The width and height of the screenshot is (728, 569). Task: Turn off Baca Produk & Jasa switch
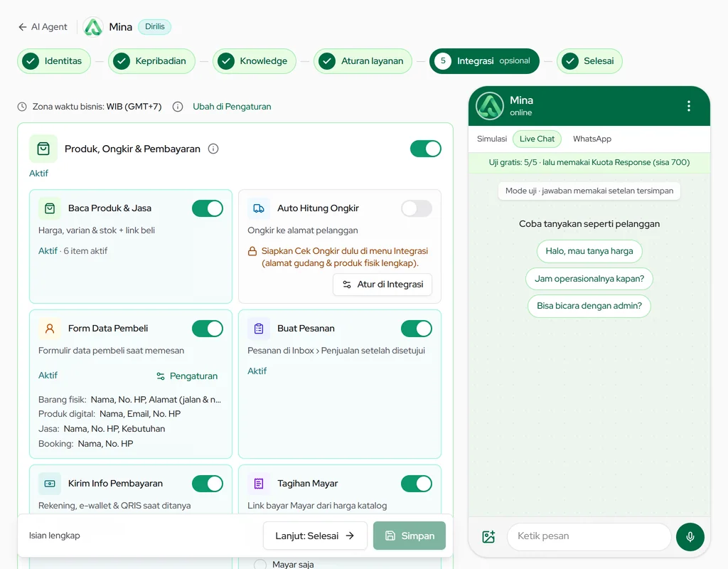tap(207, 208)
